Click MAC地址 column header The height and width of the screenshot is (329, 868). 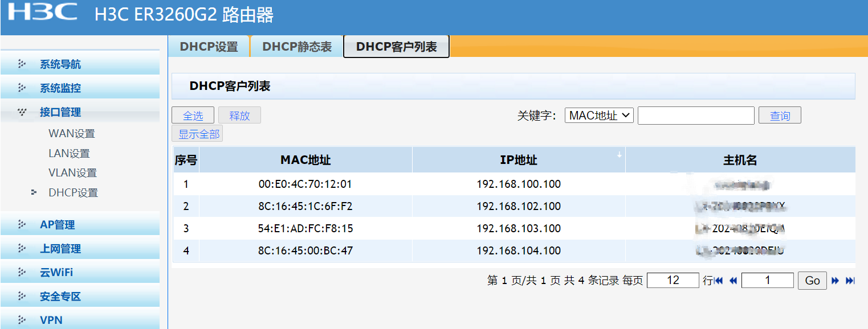pyautogui.click(x=305, y=160)
